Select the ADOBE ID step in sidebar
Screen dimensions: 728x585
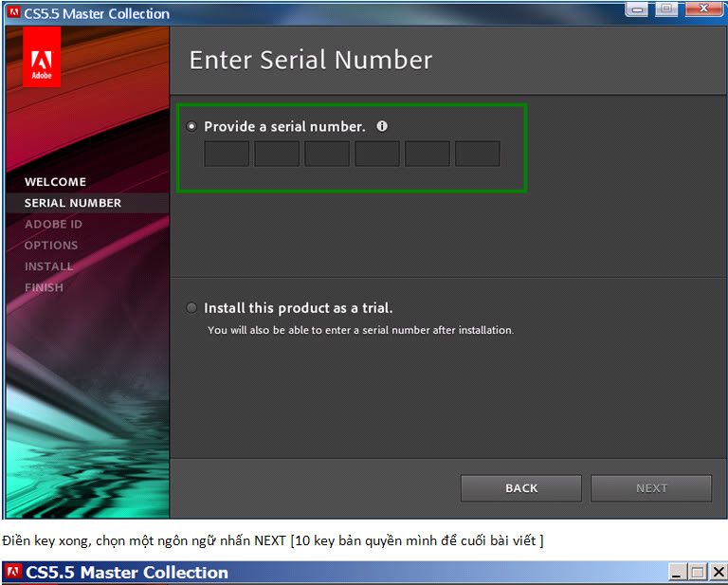53,224
